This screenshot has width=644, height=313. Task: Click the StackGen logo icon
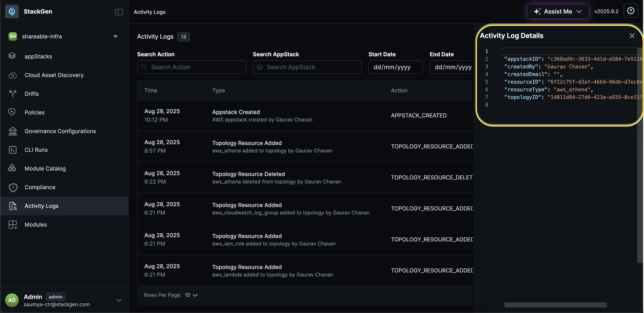[12, 11]
